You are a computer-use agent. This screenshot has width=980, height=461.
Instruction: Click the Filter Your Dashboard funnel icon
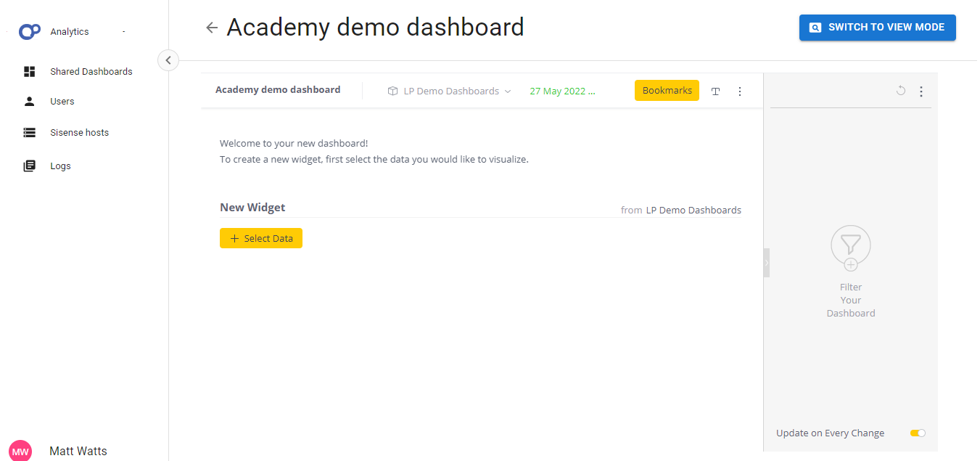[850, 246]
